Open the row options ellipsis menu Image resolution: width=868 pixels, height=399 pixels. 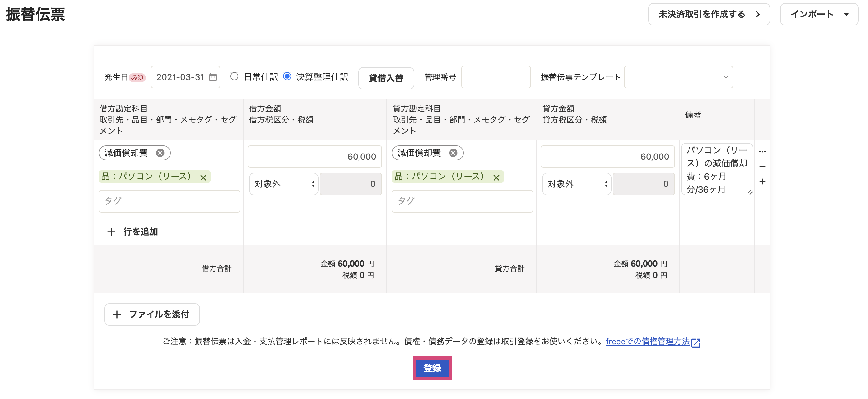(x=762, y=152)
